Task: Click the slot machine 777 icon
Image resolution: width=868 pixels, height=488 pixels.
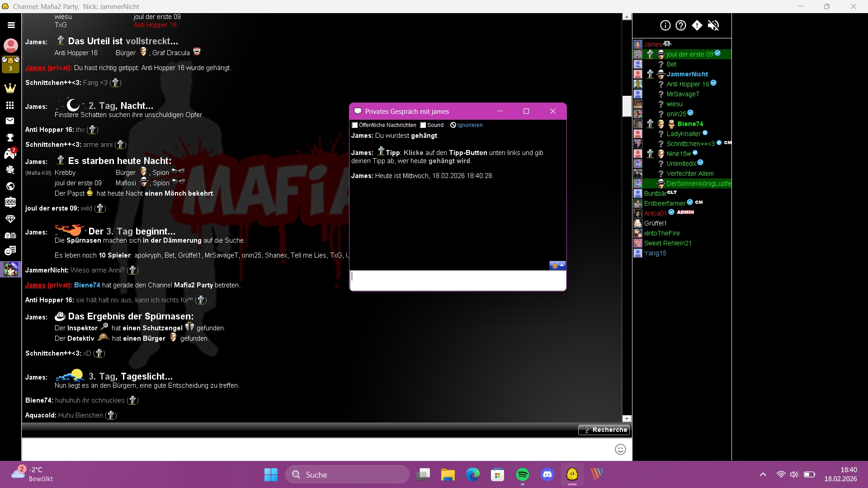Action: pos(10,202)
